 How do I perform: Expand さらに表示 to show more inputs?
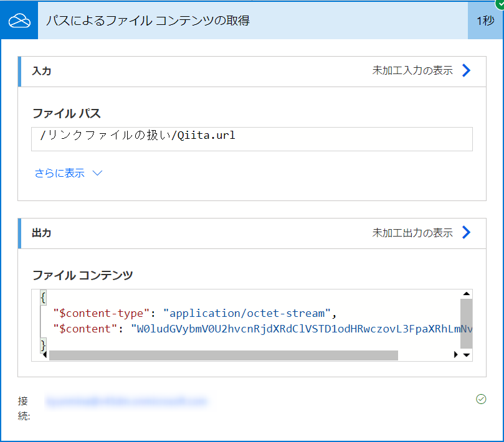click(59, 173)
